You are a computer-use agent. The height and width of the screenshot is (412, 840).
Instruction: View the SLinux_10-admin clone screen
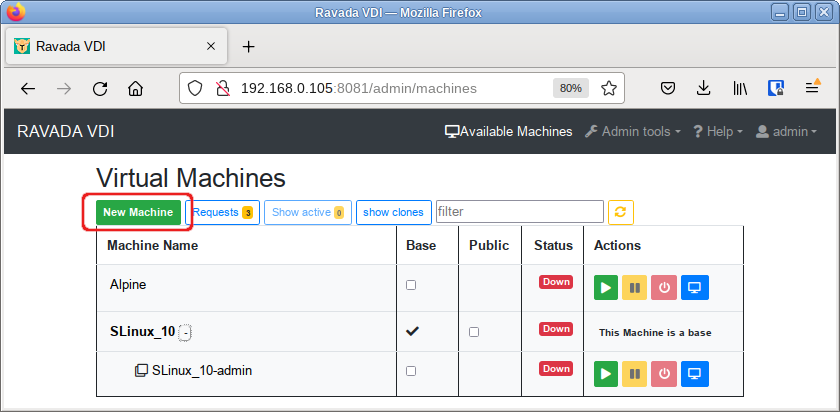click(x=694, y=374)
